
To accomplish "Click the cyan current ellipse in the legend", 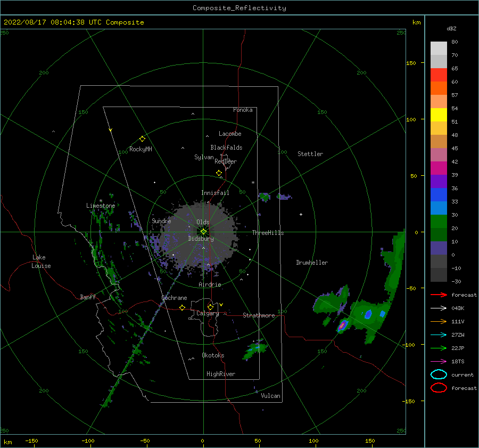I will click(x=439, y=374).
